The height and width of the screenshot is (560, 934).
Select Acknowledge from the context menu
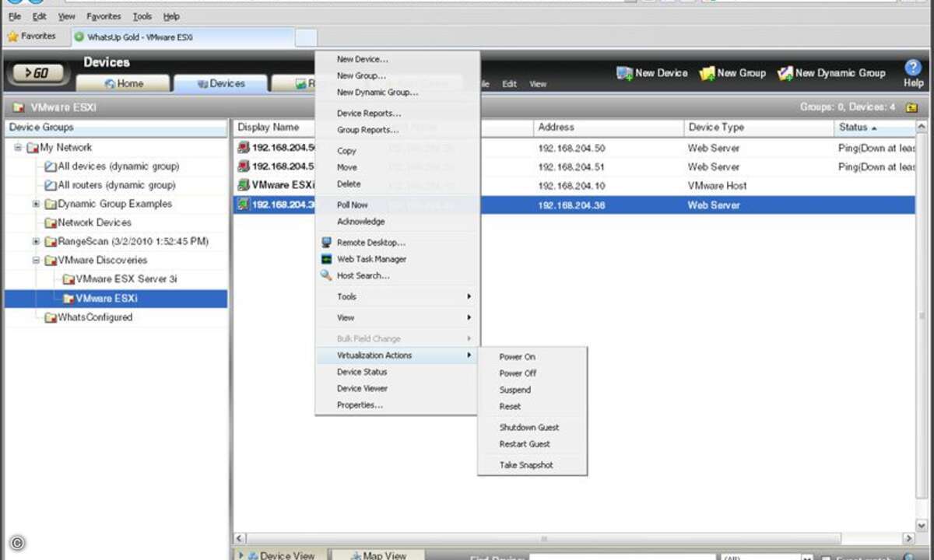point(361,222)
